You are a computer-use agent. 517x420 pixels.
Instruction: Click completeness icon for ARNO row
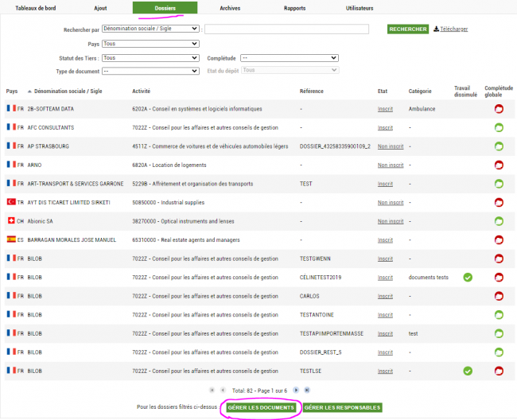pos(499,165)
